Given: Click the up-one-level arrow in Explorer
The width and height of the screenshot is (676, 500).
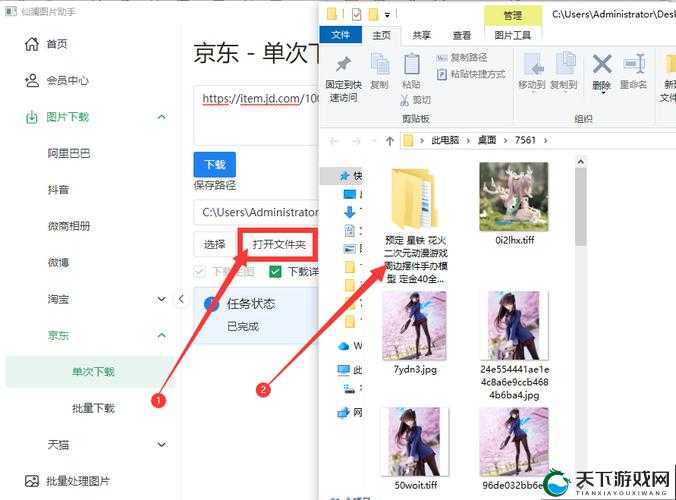Looking at the screenshot, I should click(x=390, y=141).
